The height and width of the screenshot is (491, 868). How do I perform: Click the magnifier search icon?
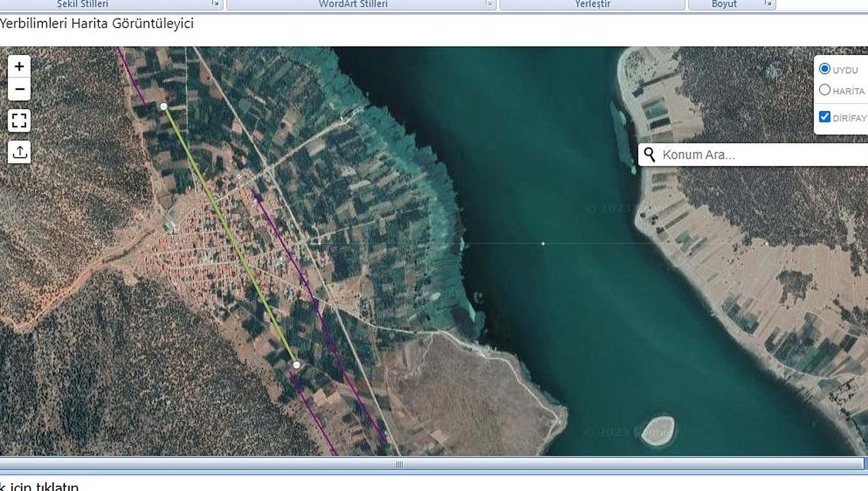point(649,155)
